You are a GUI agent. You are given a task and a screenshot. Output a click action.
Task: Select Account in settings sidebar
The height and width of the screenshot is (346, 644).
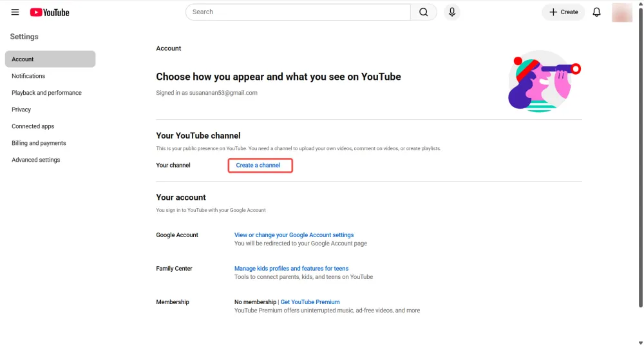[x=50, y=59]
